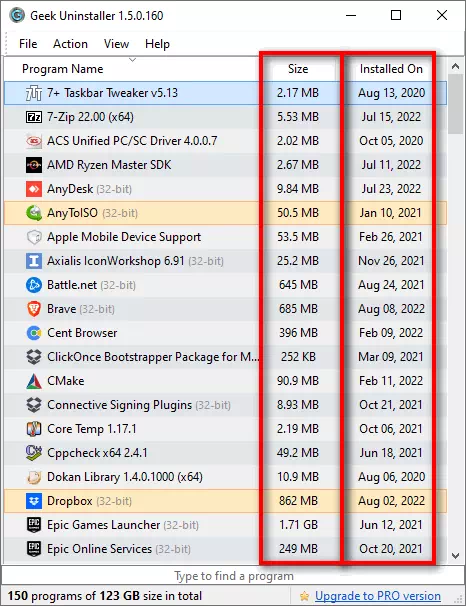
Task: Click the Geek Uninstaller logo in title bar
Action: (17, 15)
